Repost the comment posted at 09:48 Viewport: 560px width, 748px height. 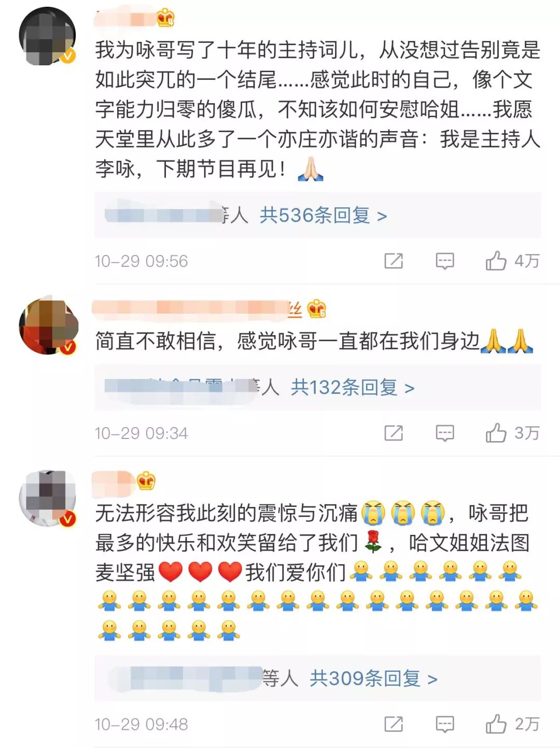(394, 724)
